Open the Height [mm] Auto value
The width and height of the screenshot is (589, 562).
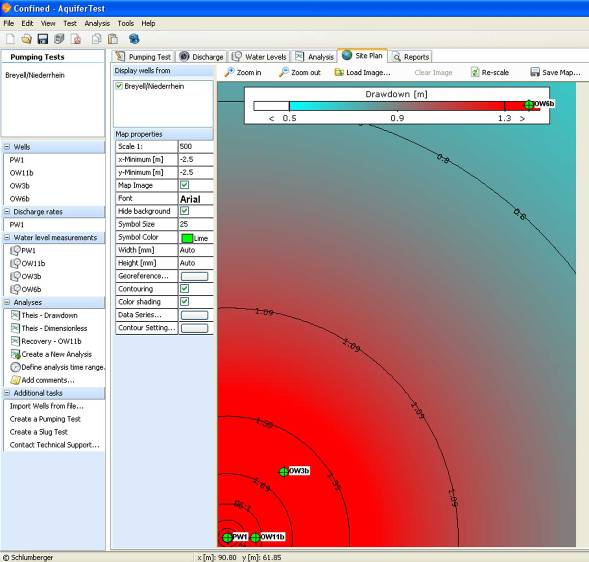(x=196, y=263)
